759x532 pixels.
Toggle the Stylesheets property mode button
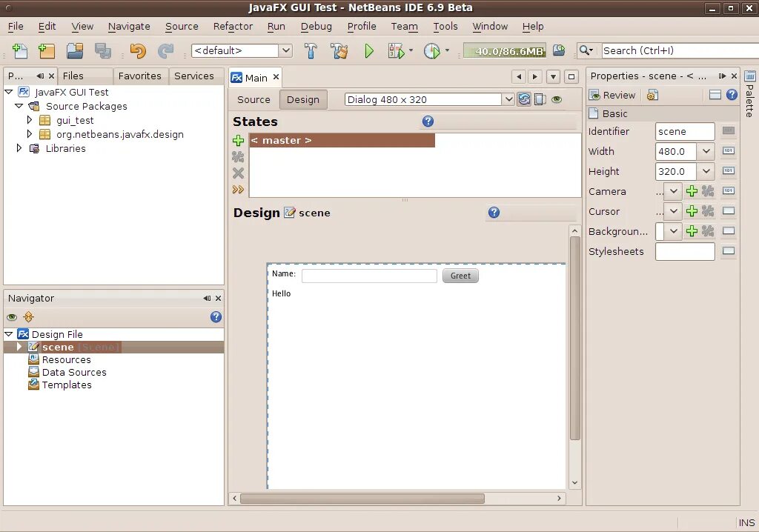click(x=729, y=250)
